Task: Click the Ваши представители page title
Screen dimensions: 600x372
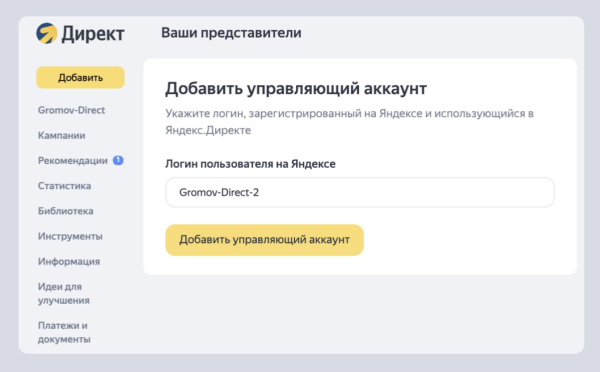Action: click(231, 33)
